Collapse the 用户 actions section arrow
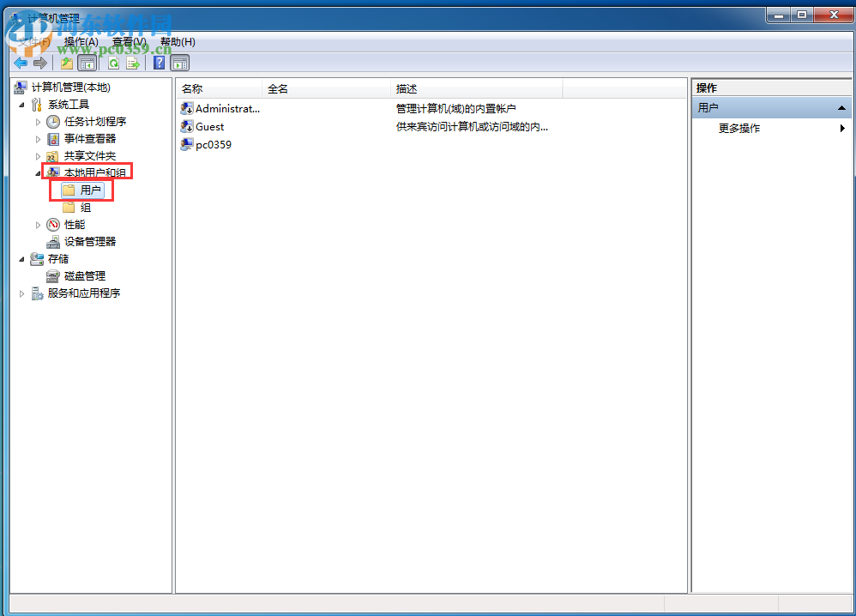Screen dimensions: 856x616 [841, 108]
